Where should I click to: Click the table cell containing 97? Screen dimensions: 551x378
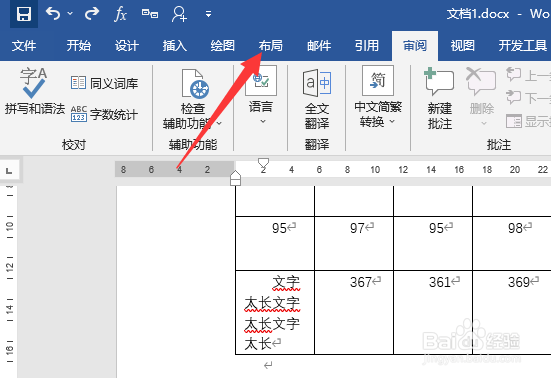354,243
